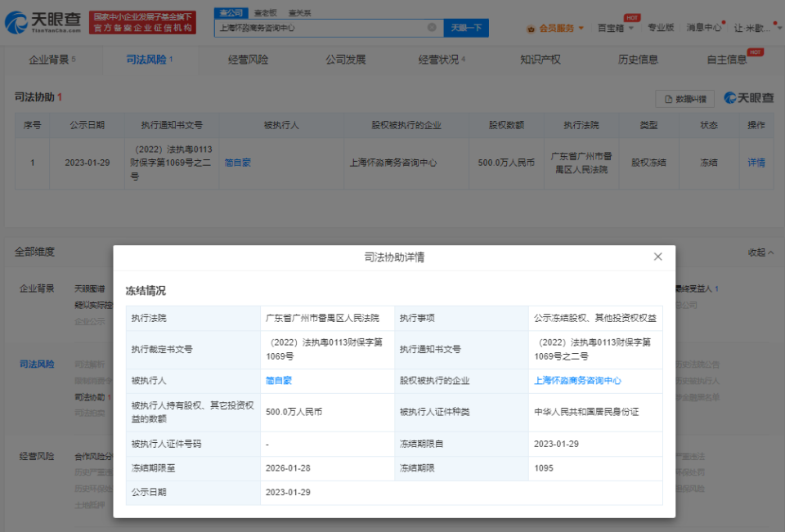Screen dimensions: 785x532
Task: Collapse the 全部维度 panel via 收起
Action: [759, 252]
